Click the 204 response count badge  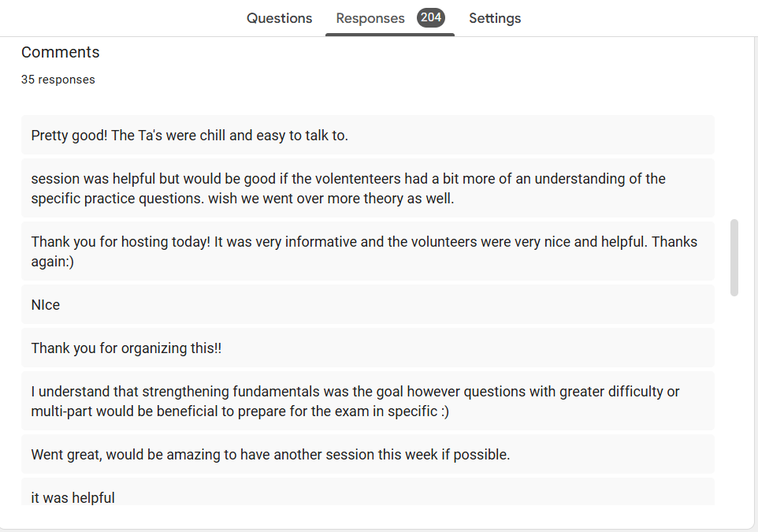(430, 17)
